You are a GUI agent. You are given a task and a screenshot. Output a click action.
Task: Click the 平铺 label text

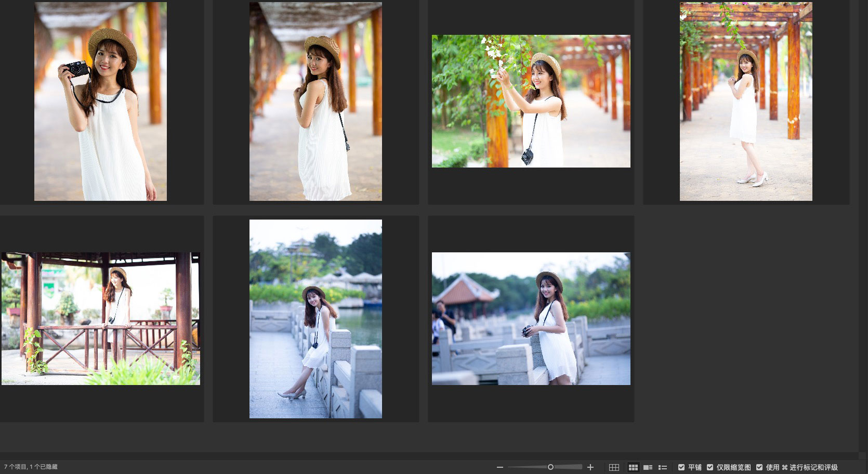coord(695,467)
